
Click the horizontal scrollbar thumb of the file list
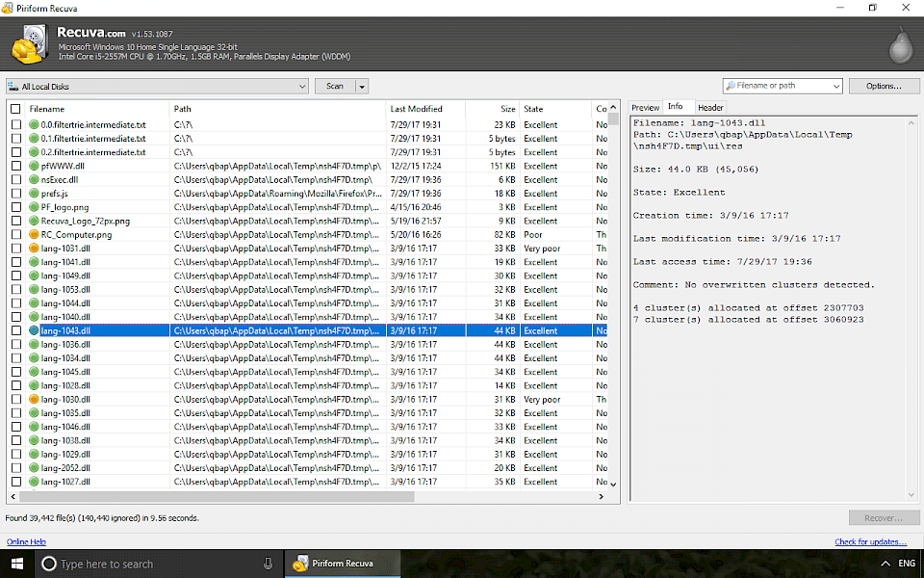point(217,497)
